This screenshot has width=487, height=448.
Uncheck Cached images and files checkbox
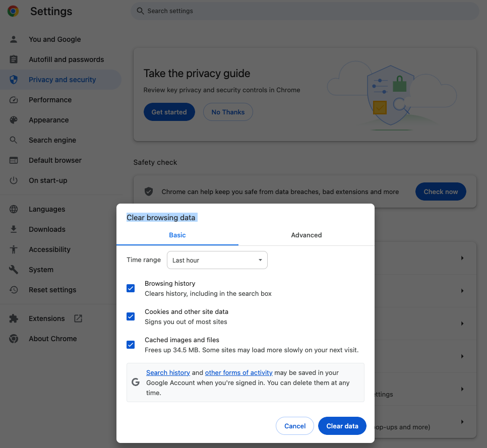pos(131,345)
